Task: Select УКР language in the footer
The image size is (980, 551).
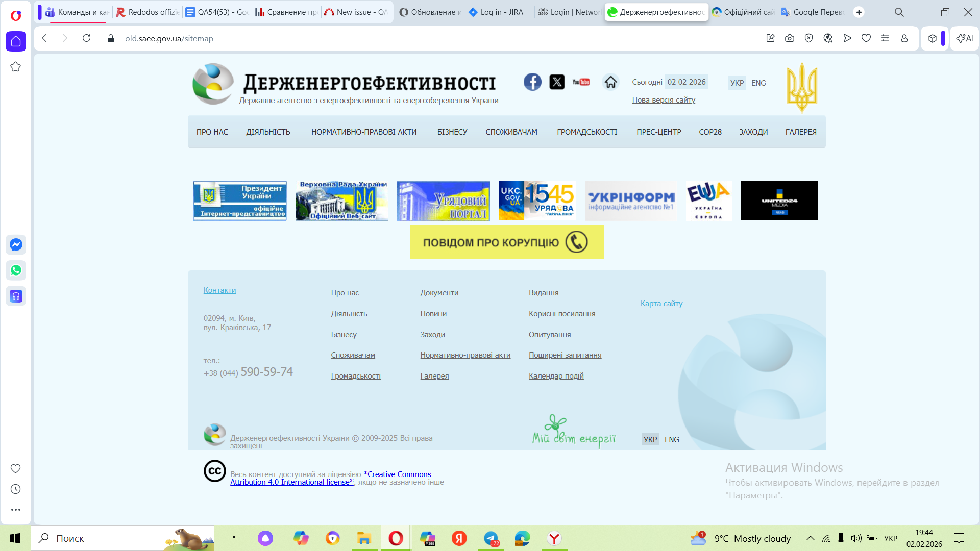Action: [x=650, y=439]
